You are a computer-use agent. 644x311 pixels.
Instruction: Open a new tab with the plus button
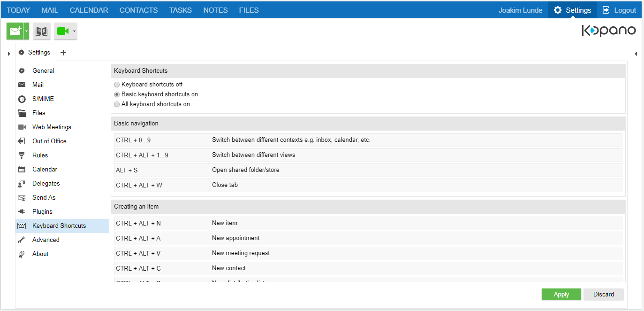pos(63,52)
